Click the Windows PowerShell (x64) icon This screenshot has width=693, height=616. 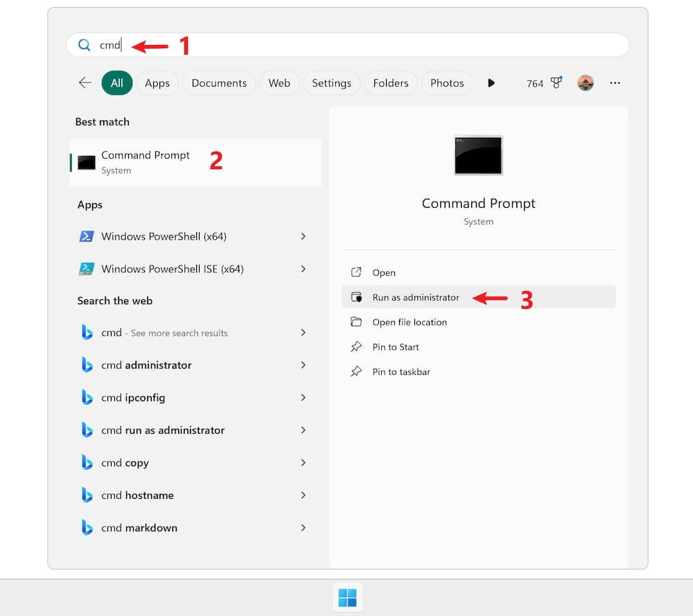pos(87,236)
